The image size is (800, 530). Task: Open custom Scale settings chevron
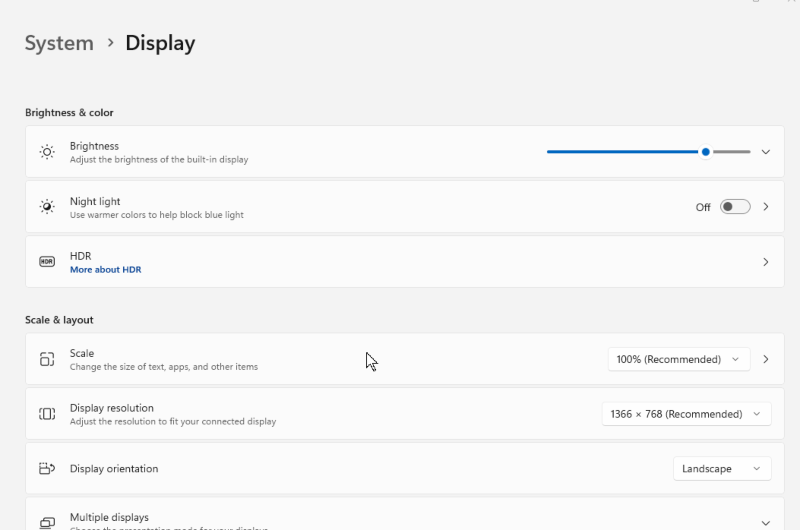point(766,359)
